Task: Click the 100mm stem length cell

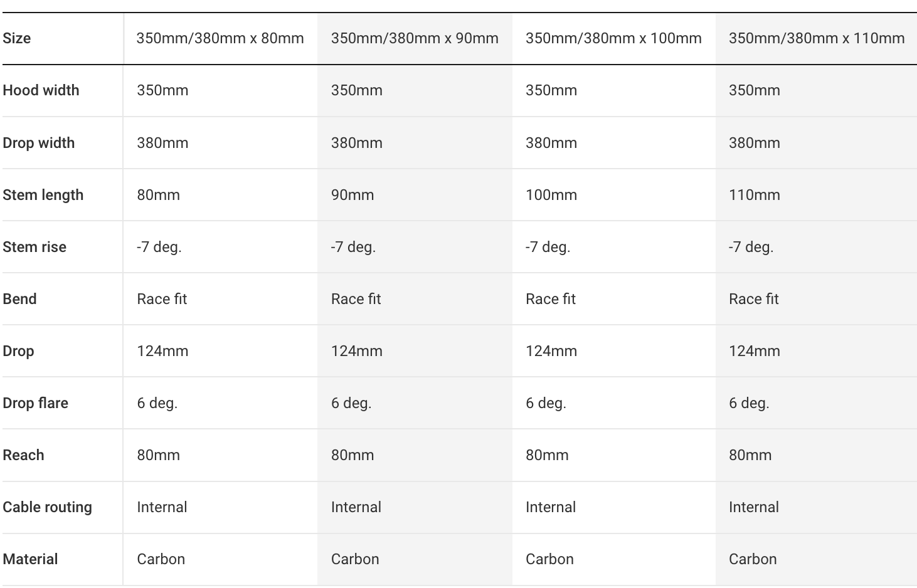Action: tap(551, 195)
